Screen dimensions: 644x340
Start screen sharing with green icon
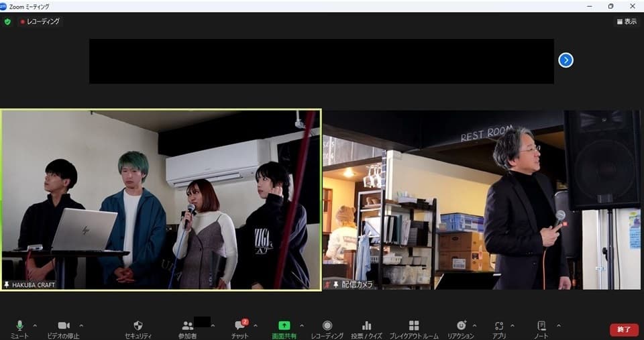coord(284,329)
